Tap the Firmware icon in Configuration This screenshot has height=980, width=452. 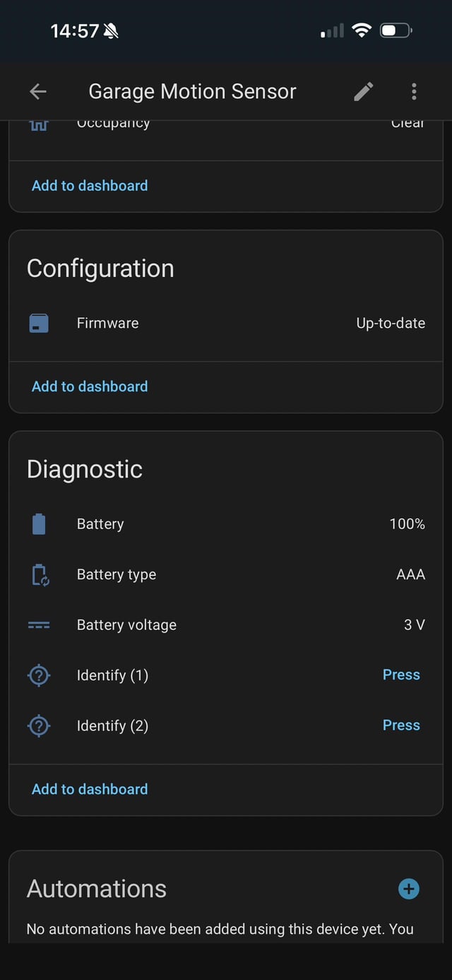tap(39, 323)
